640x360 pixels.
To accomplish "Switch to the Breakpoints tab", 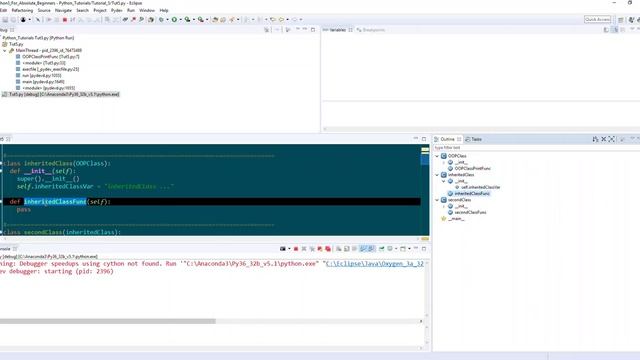I will (x=371, y=30).
